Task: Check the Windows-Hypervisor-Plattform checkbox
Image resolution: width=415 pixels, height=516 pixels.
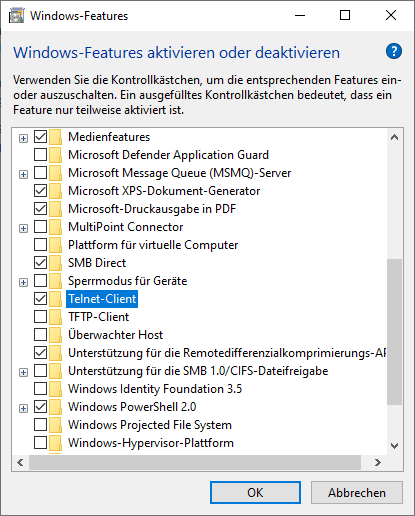Action: coord(40,443)
